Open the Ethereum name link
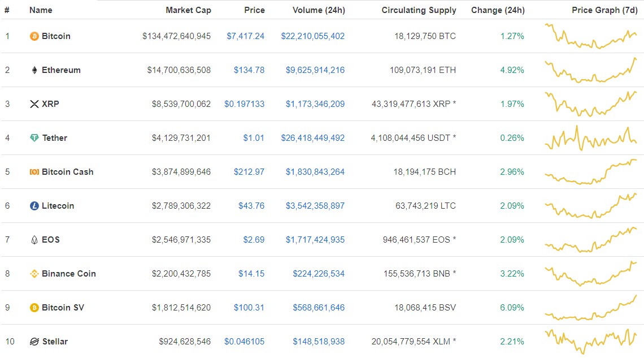The width and height of the screenshot is (644, 358). [61, 70]
